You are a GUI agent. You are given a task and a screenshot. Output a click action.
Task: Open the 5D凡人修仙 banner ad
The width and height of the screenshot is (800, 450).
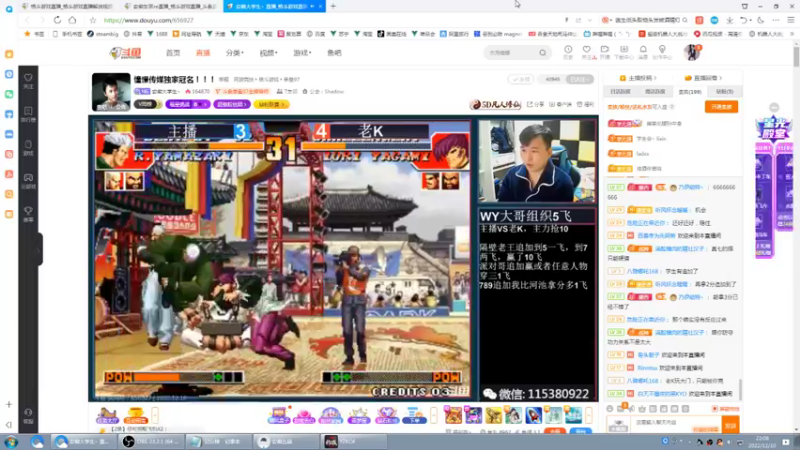[x=495, y=104]
